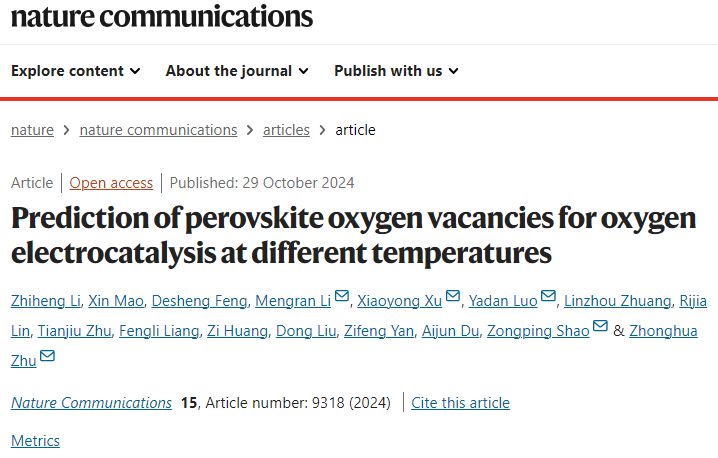
Task: Expand the About the journal menu
Action: 237,71
